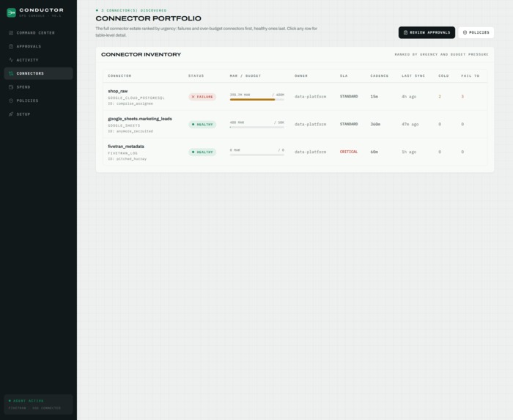Click the Connectors sidebar icon
Viewport: 513px width, 420px height.
click(11, 73)
